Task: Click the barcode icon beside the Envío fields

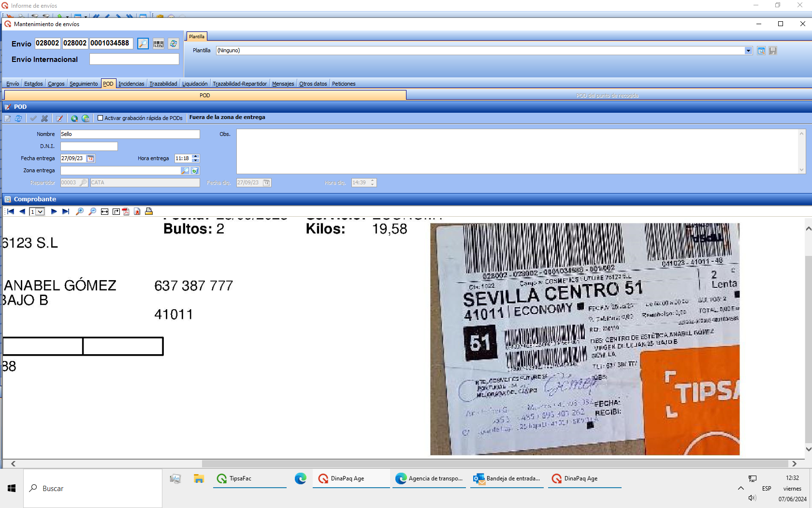Action: 159,44
